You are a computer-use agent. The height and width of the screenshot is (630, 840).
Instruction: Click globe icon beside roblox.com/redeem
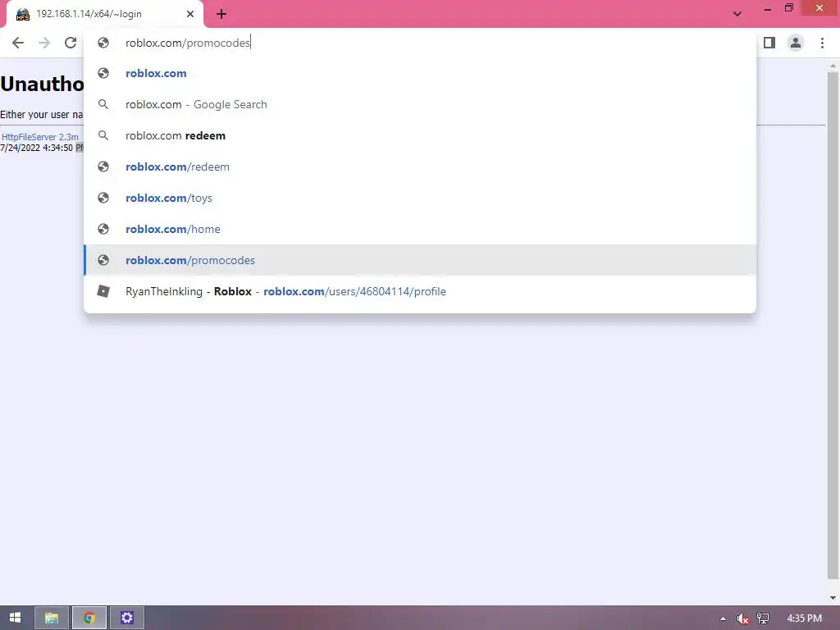coord(103,167)
